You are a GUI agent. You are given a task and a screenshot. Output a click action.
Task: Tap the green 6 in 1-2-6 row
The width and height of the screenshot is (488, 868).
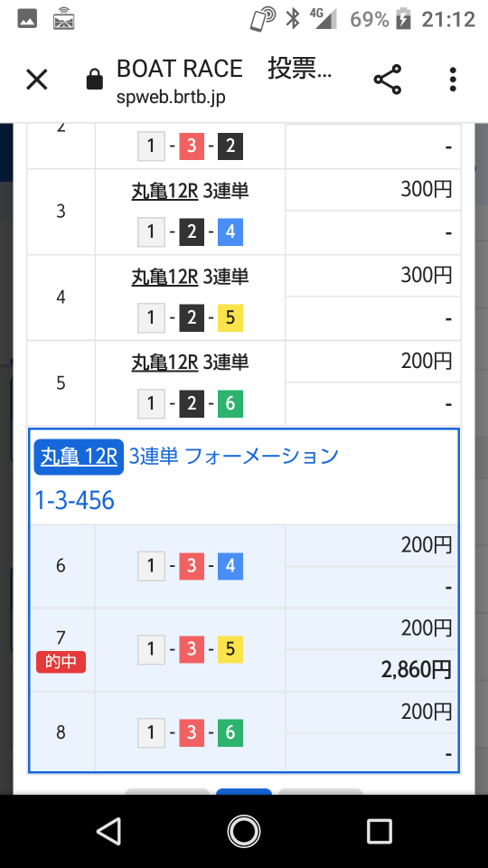click(x=230, y=403)
